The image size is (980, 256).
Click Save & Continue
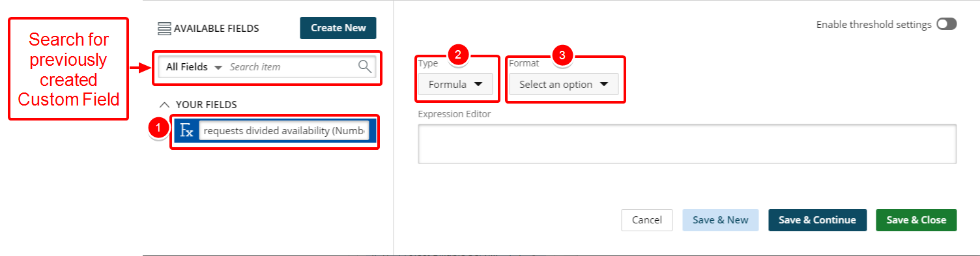point(817,220)
